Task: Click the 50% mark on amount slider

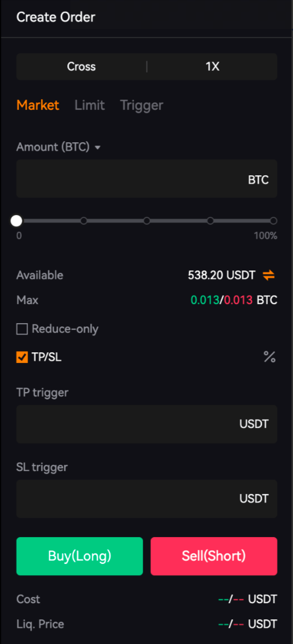Action: pyautogui.click(x=147, y=221)
